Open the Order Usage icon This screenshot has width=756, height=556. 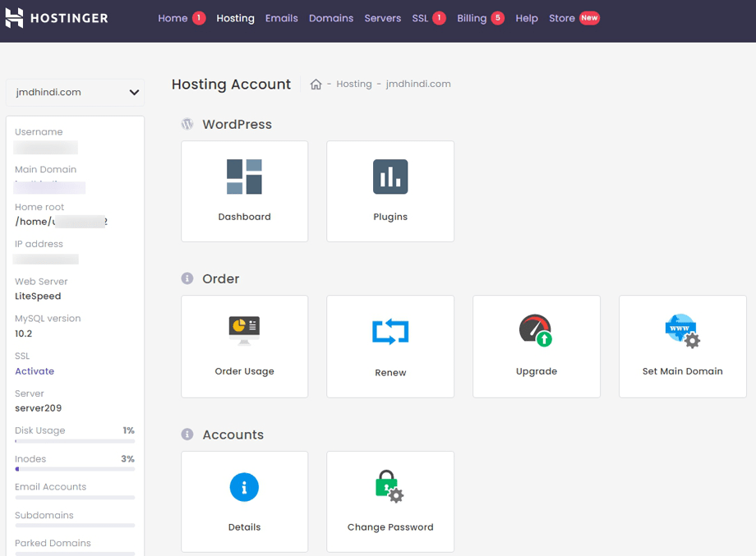244,330
